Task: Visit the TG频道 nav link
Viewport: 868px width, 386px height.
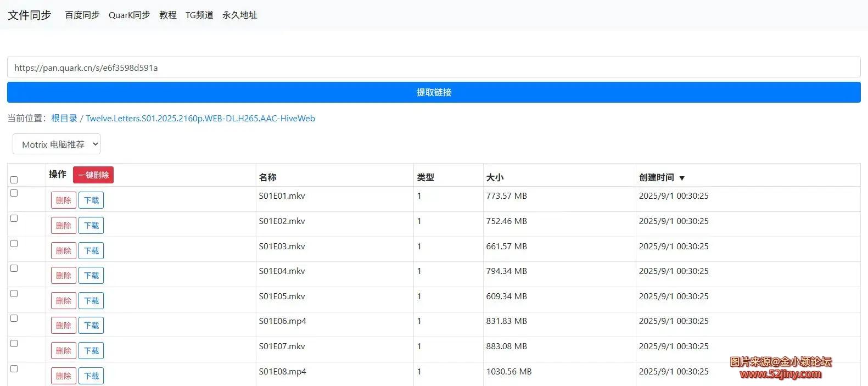Action: click(199, 15)
